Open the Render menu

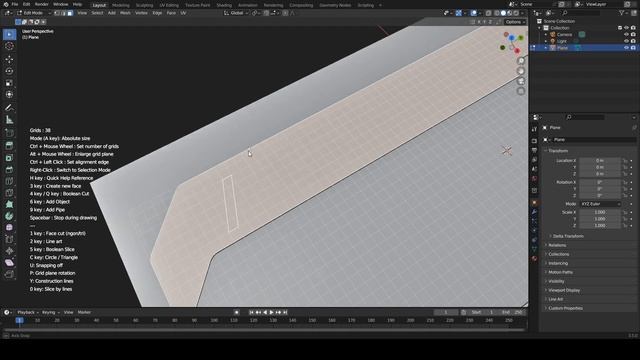(41, 4)
